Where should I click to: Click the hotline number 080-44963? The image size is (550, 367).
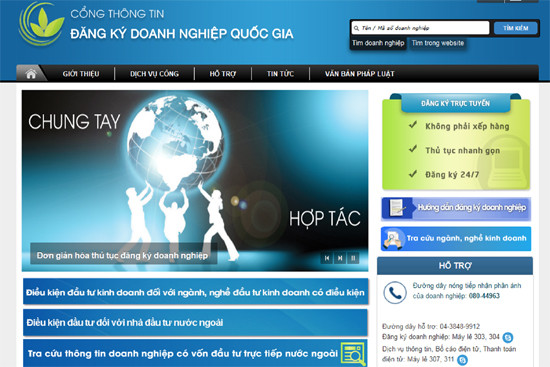[x=484, y=296]
